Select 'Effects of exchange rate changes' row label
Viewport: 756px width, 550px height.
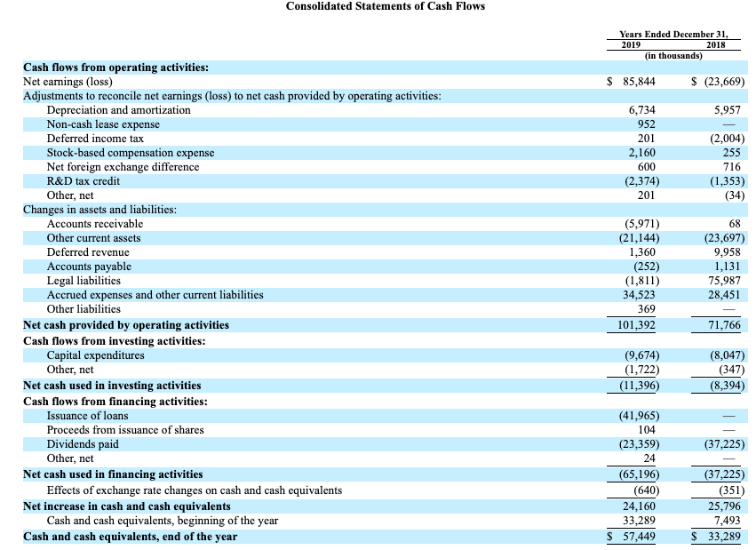[x=195, y=490]
